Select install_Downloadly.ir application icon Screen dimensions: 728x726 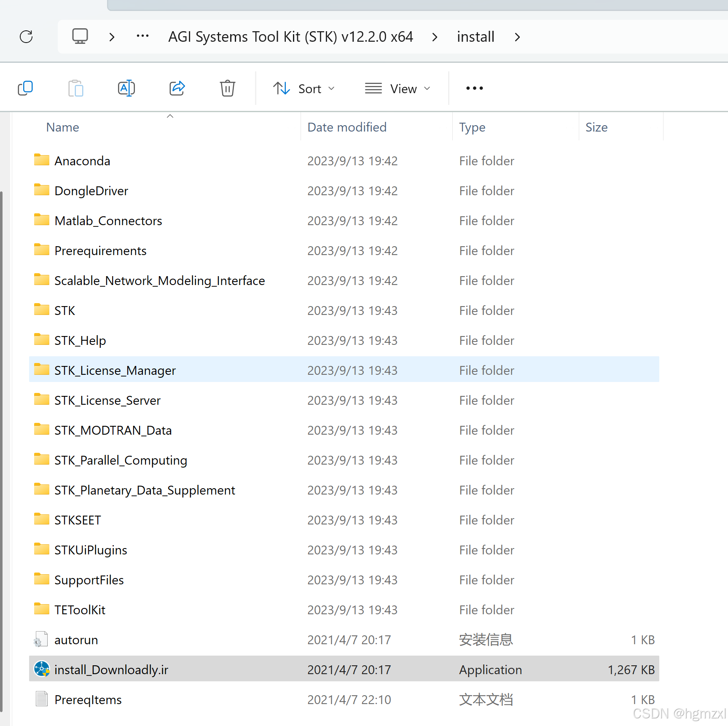[42, 669]
